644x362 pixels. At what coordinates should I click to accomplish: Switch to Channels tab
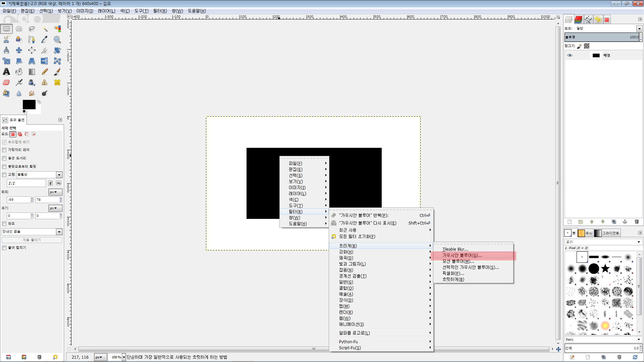tap(578, 19)
